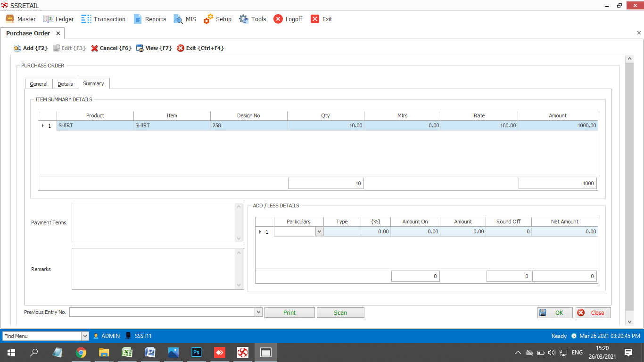Expand the Find Menu dropdown
The image size is (644, 362).
coord(85,336)
